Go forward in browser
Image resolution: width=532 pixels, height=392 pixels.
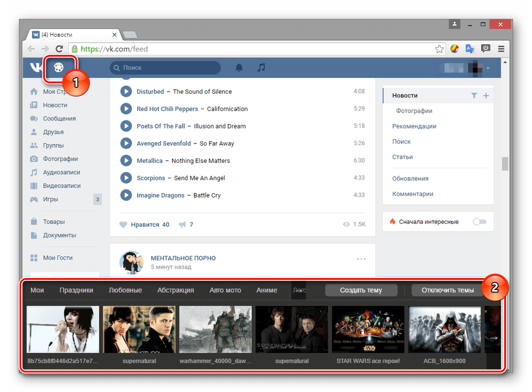point(45,49)
